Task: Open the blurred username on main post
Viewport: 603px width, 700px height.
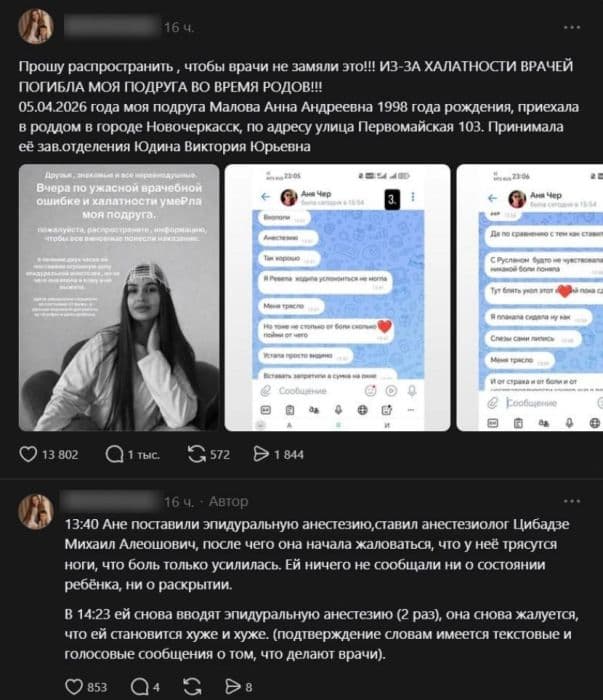Action: (x=112, y=26)
